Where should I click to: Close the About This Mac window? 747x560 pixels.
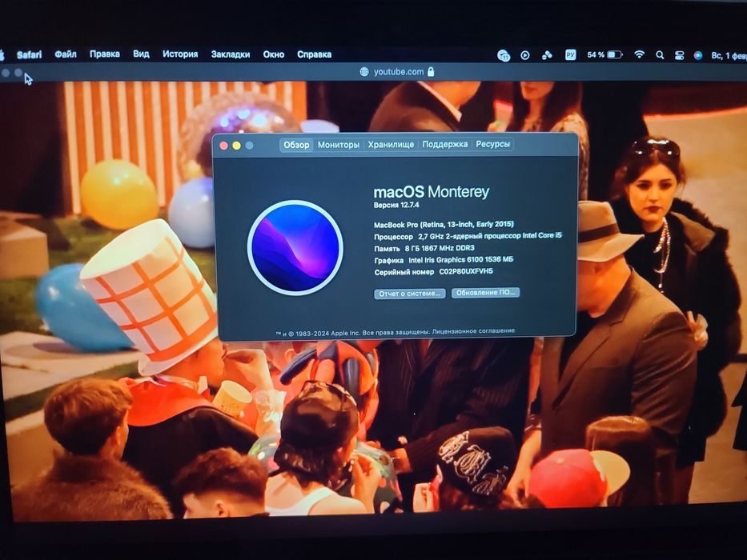[x=224, y=146]
